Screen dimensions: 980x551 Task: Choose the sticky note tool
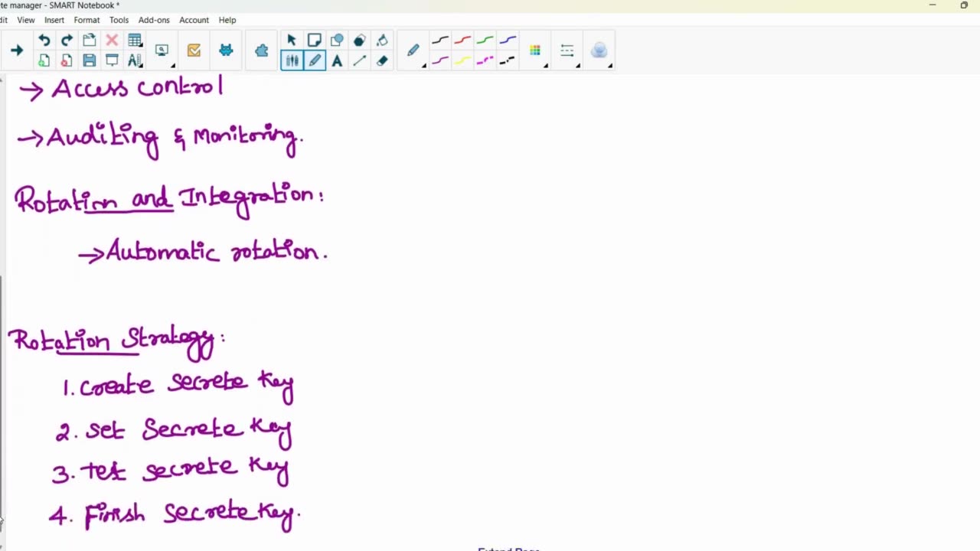(314, 41)
